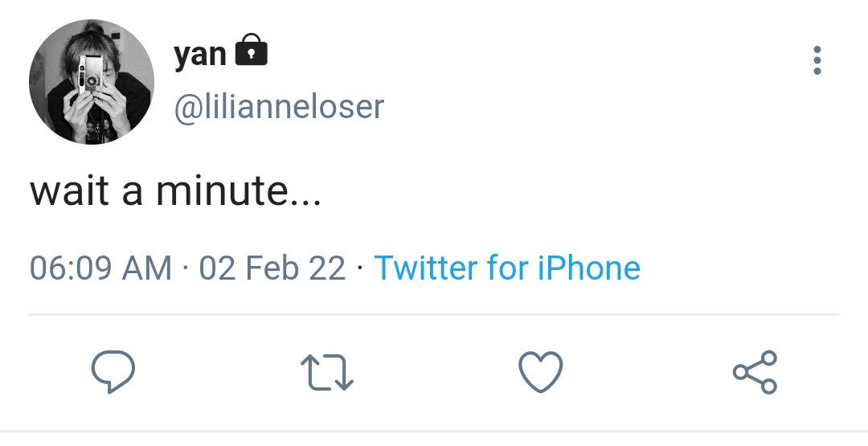868x446 pixels.
Task: Click the word 'iPhone' in source label
Action: [x=589, y=268]
